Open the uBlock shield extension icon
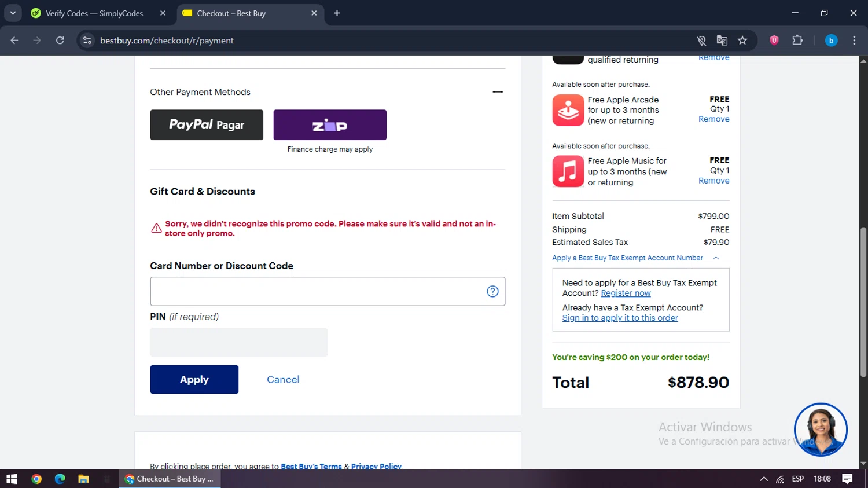 point(774,40)
